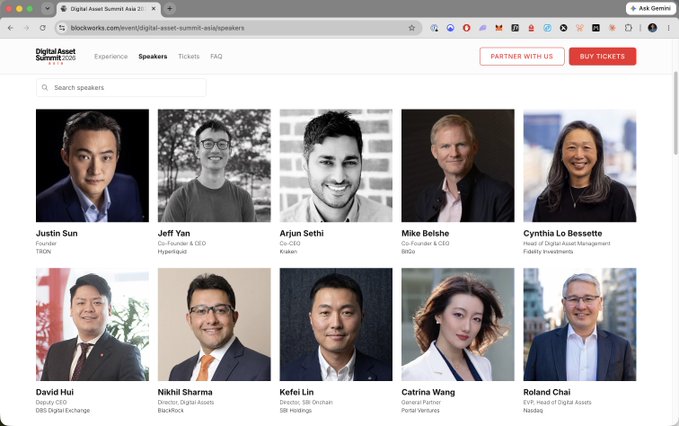Viewport: 679px width, 426px height.
Task: Open the black circle X extension icon
Action: [563, 28]
